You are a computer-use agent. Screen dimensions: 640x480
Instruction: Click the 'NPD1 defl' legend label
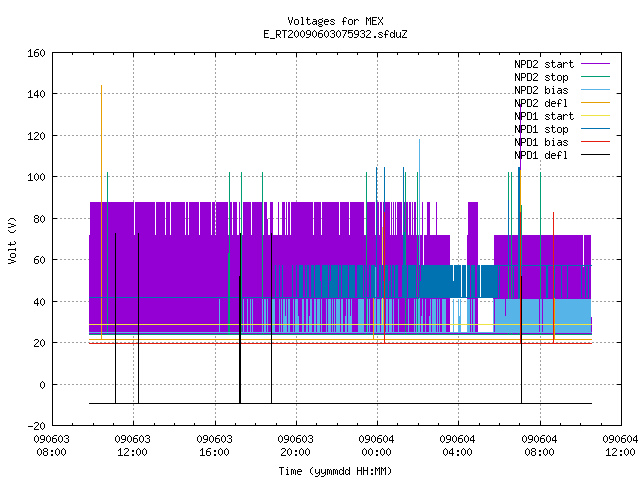(x=541, y=155)
